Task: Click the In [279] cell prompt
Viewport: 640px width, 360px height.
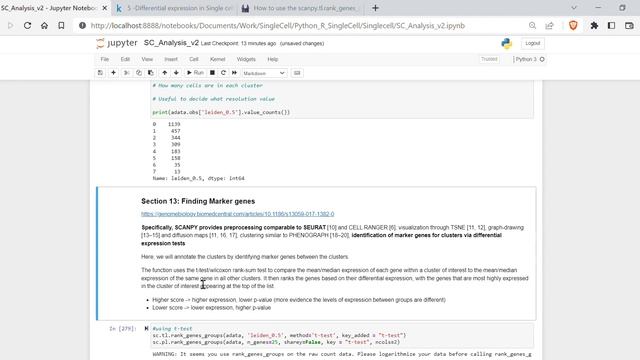Action: (x=122, y=329)
